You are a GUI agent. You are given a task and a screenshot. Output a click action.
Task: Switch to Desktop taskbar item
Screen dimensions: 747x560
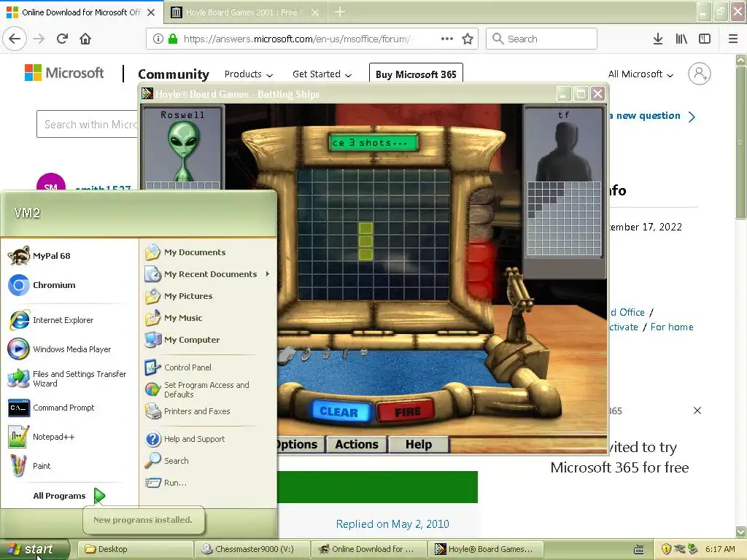(135, 549)
